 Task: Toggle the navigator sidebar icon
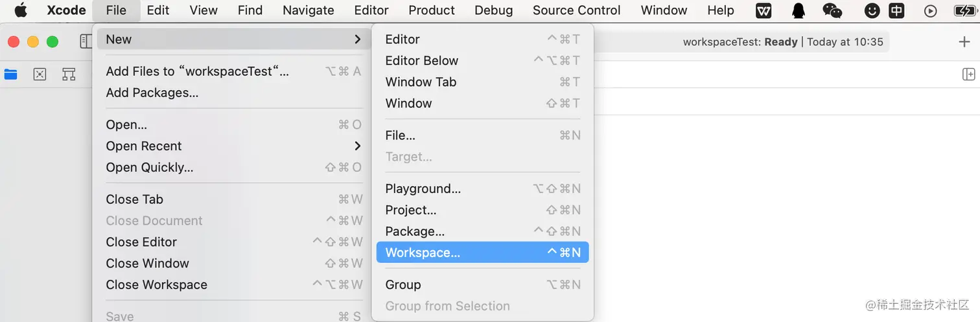(x=86, y=41)
